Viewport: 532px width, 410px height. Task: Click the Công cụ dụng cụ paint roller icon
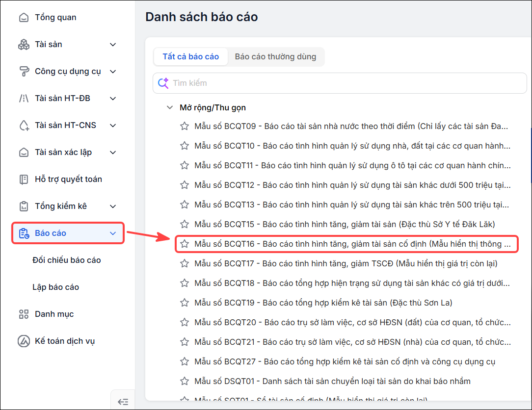24,71
